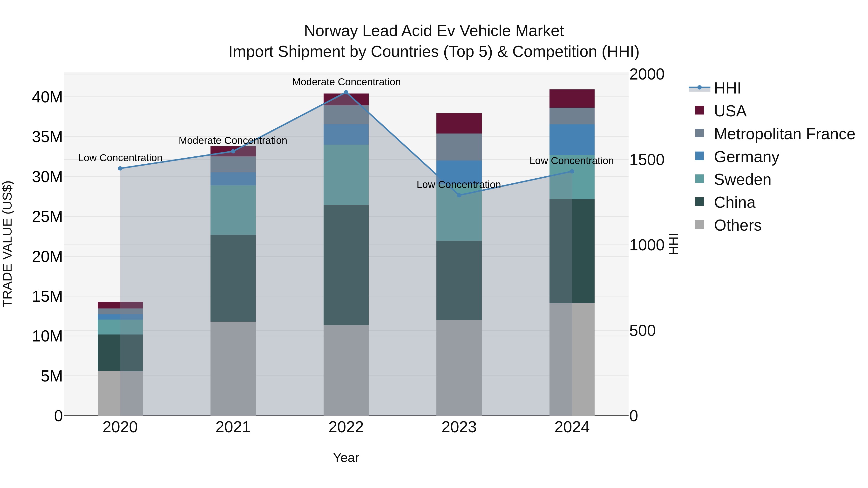Click the 2021 HHI data point

(233, 151)
